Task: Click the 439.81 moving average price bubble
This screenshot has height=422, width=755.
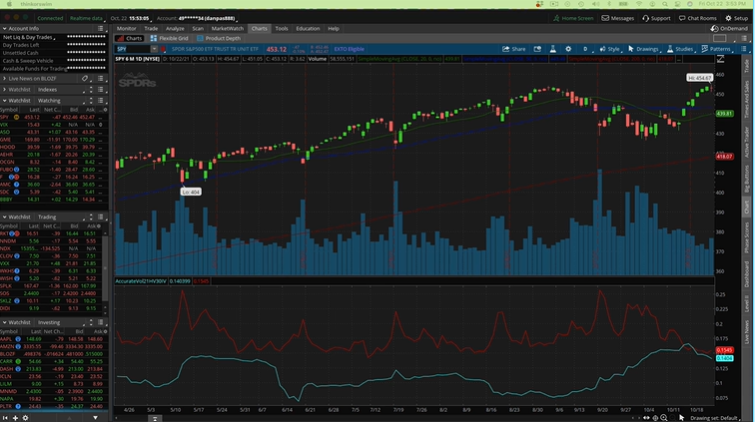Action: pos(724,114)
